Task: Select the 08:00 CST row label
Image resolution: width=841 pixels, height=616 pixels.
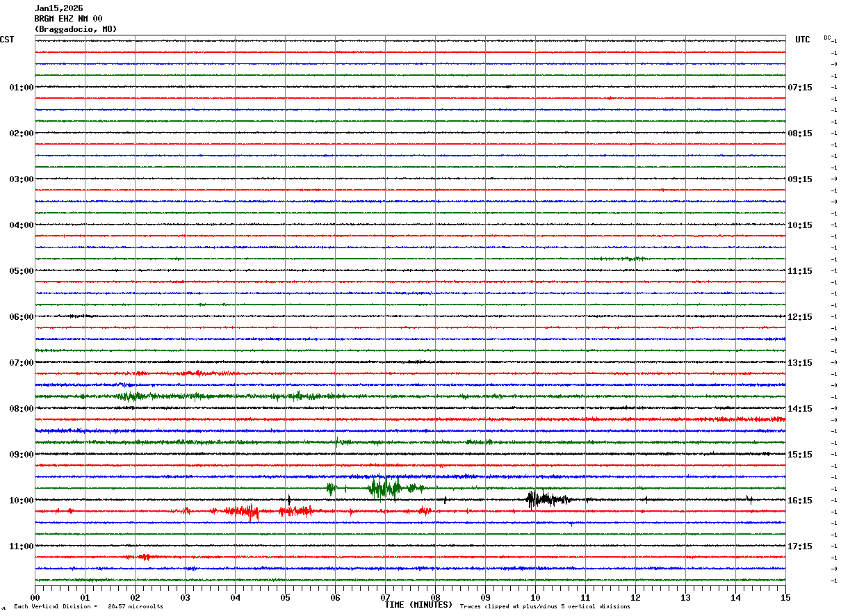Action: pos(22,409)
